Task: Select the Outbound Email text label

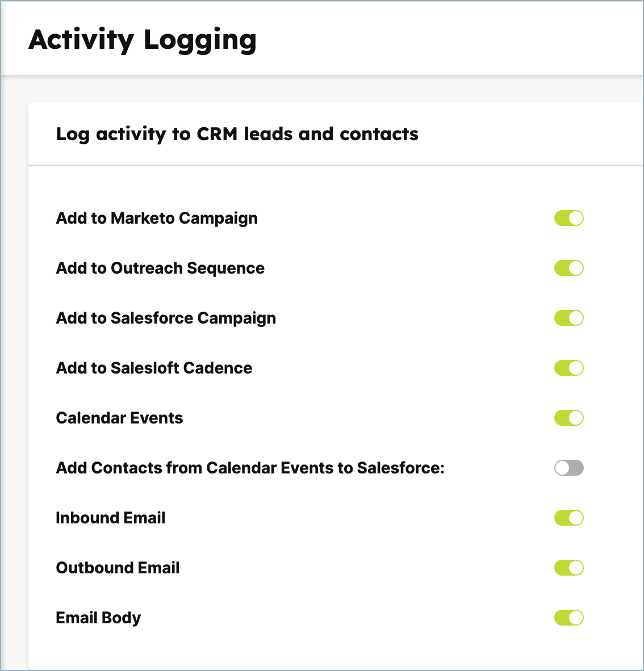Action: 118,568
